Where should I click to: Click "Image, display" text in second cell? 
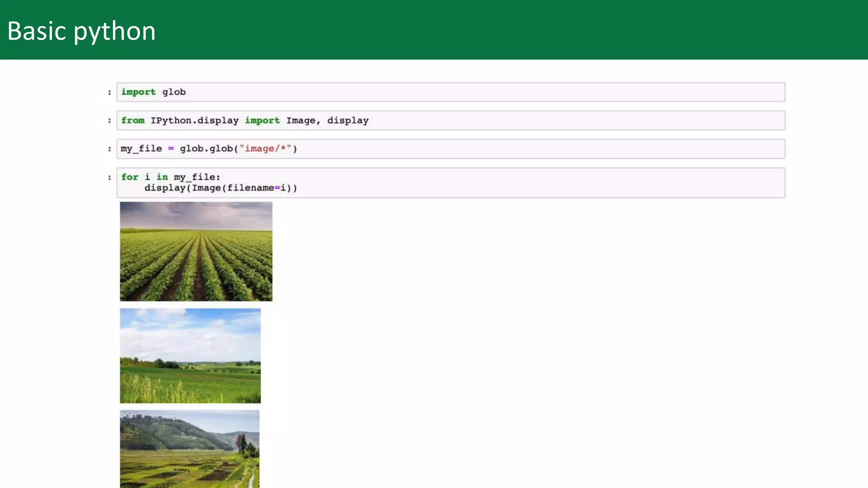(327, 120)
